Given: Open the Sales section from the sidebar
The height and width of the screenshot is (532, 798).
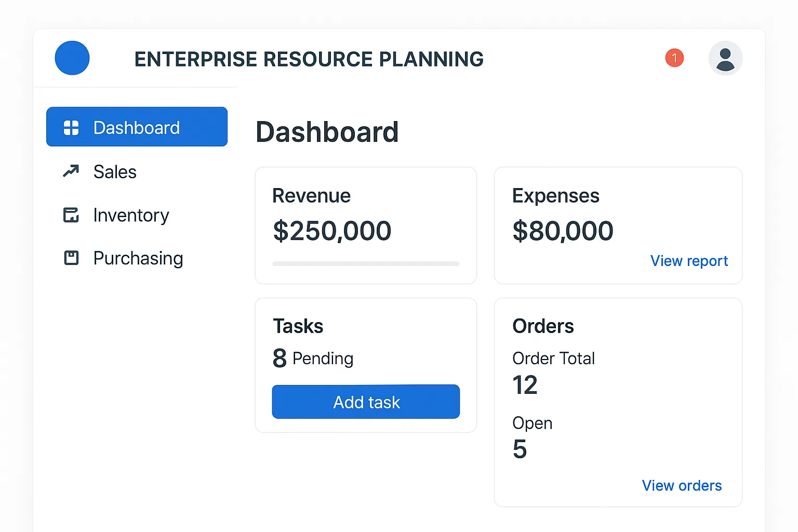Looking at the screenshot, I should coord(115,171).
